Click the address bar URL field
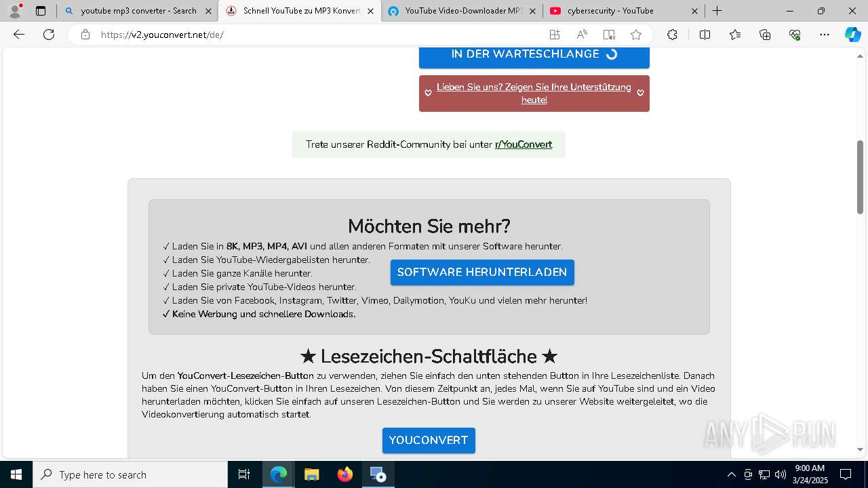 tap(319, 35)
